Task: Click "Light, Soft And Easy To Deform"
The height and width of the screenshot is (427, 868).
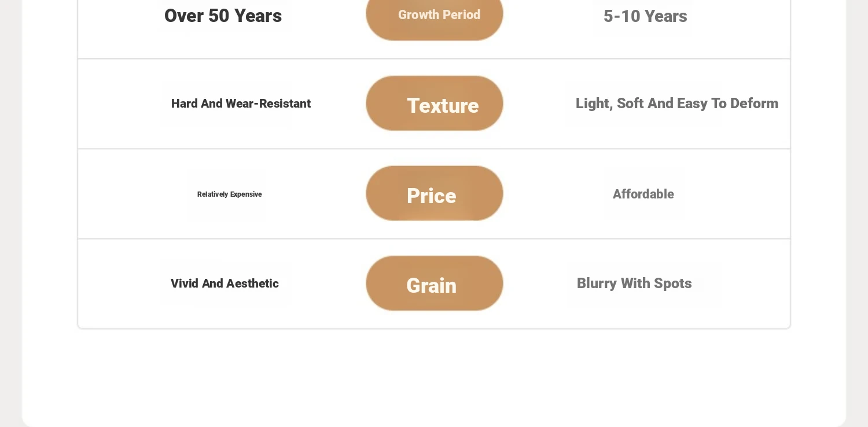Action: click(x=676, y=104)
